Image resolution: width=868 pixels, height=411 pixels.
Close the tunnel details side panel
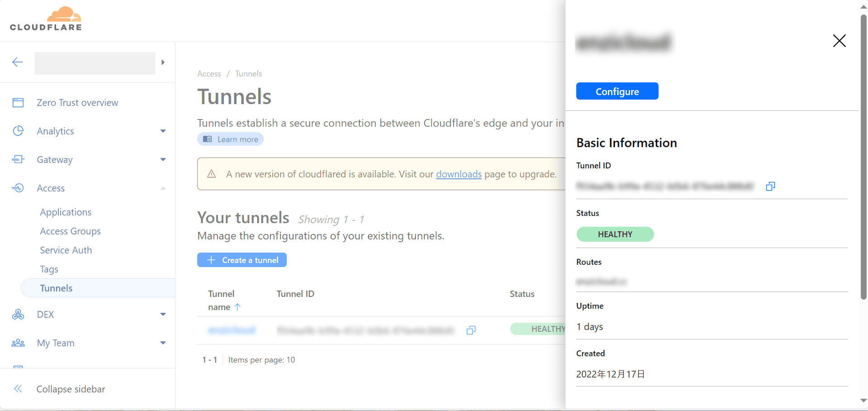tap(839, 41)
